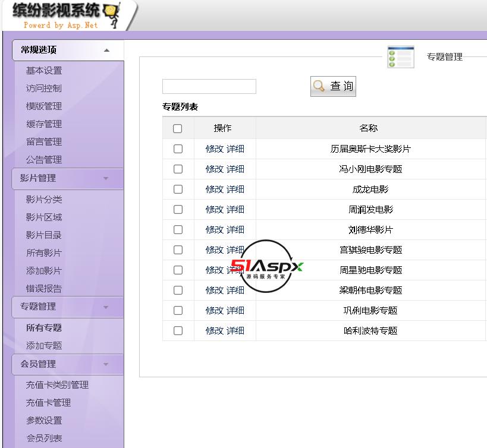The width and height of the screenshot is (487, 448).
Task: Click 详细 for 哈利波特专题
Action: 235,331
